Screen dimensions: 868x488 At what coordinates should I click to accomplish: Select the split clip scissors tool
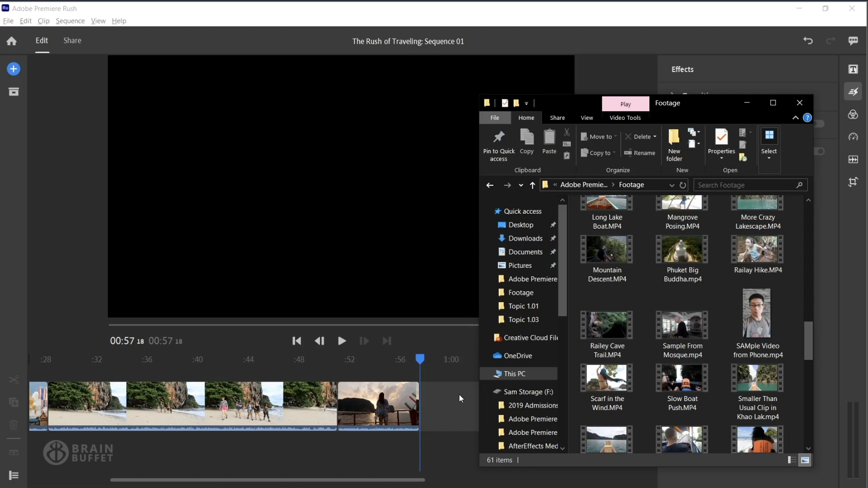click(x=13, y=380)
